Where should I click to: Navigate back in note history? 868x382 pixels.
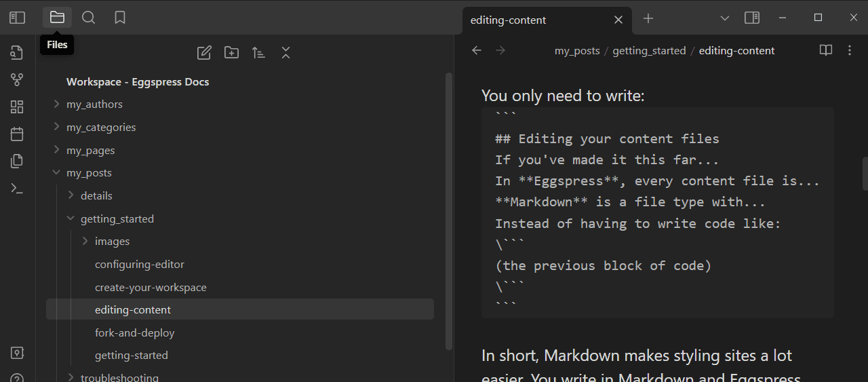(x=477, y=50)
